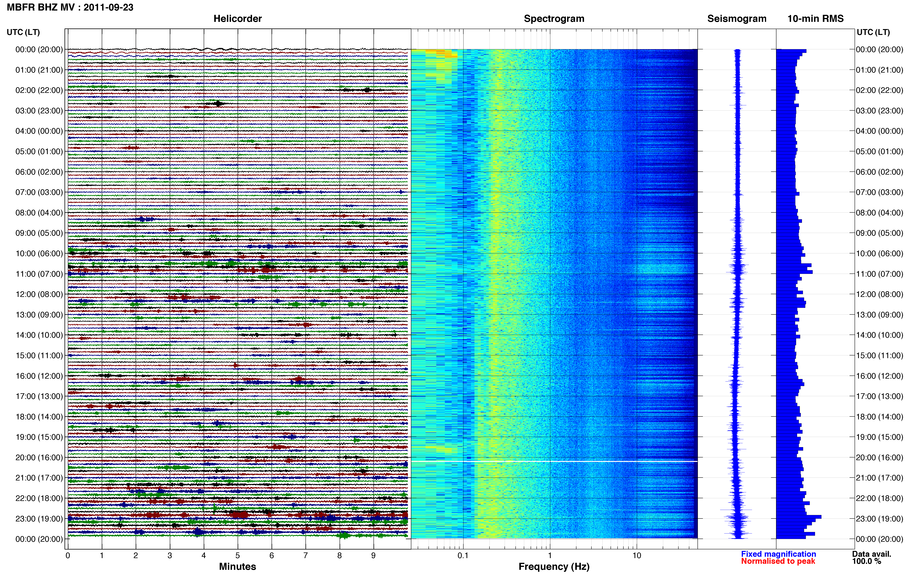Screen dimensions: 924x578
Task: Click the left '12:00 (08:00)' time label
Action: pyautogui.click(x=39, y=294)
